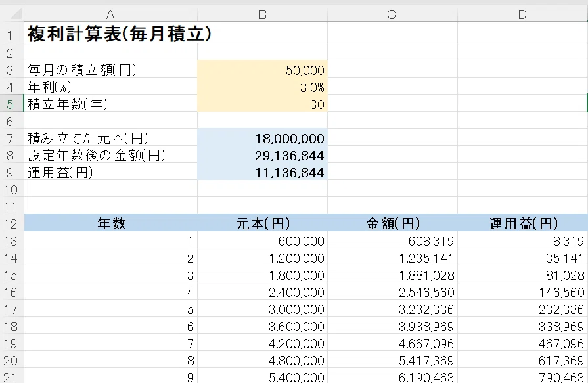Select the 金額(円) table header cell
Viewport: 588px width, 383px height.
(392, 223)
